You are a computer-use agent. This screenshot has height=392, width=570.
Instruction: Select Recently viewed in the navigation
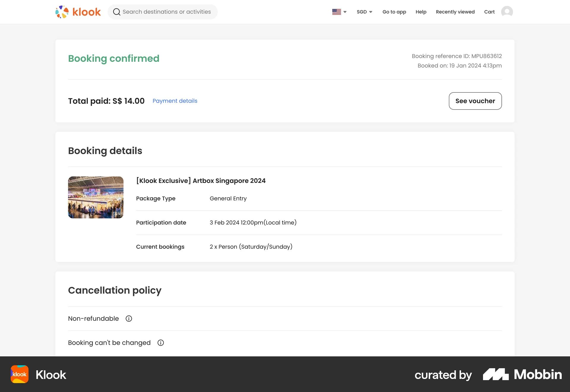455,12
